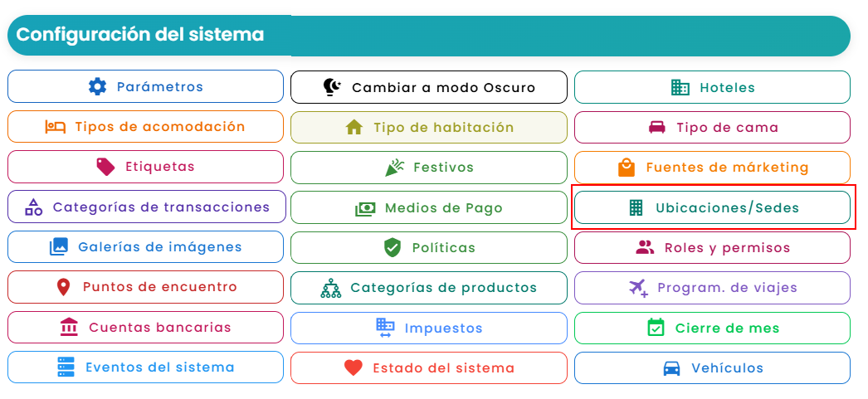Click the house icon in Tipo de habitación
This screenshot has width=868, height=399.
pyautogui.click(x=354, y=127)
